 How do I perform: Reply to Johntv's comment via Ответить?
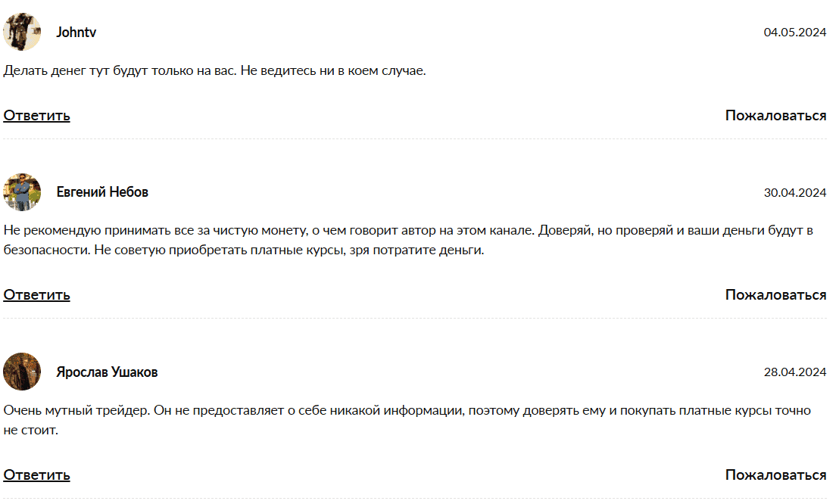(36, 115)
